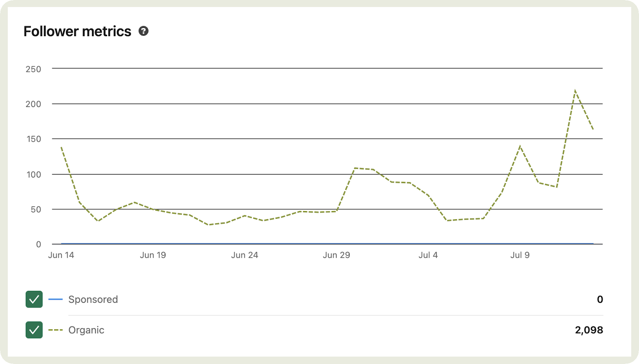Click the Follower metrics title
The height and width of the screenshot is (364, 639).
[x=78, y=31]
